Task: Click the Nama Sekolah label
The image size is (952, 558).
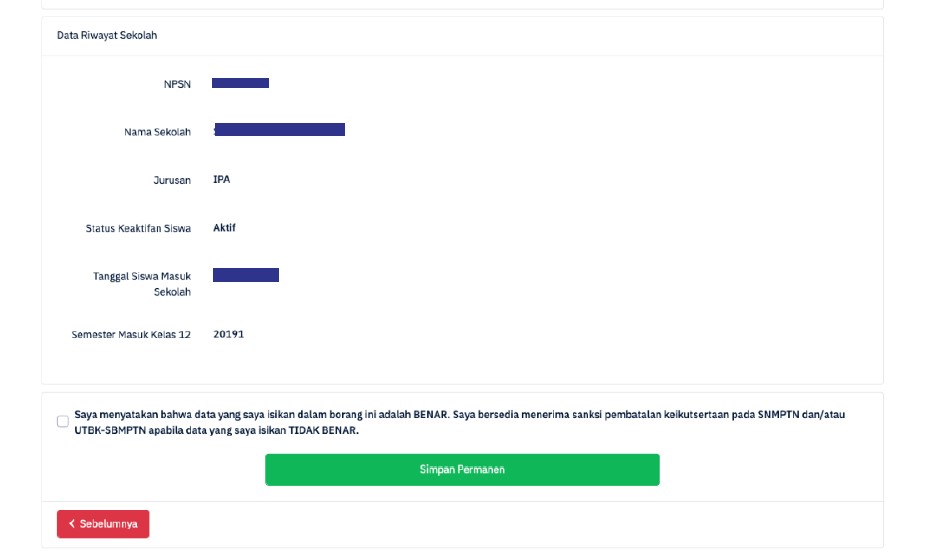Action: tap(157, 132)
